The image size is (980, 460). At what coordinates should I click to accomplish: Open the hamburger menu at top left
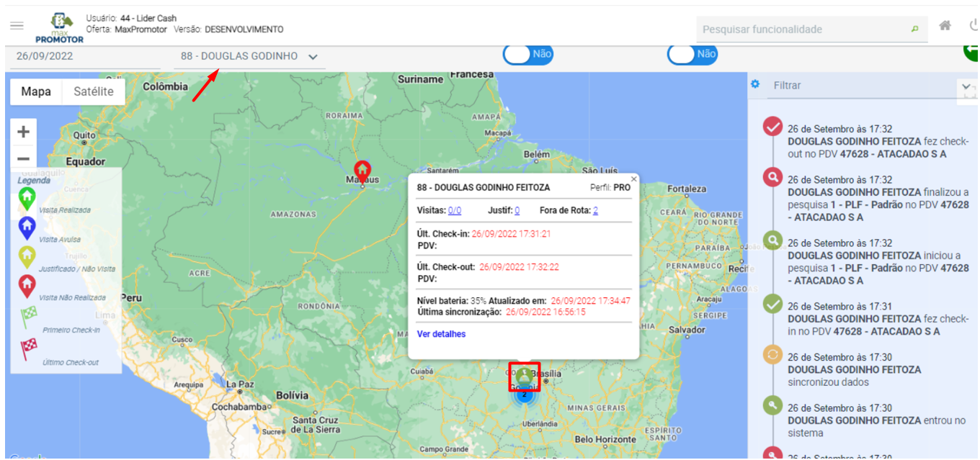tap(17, 26)
